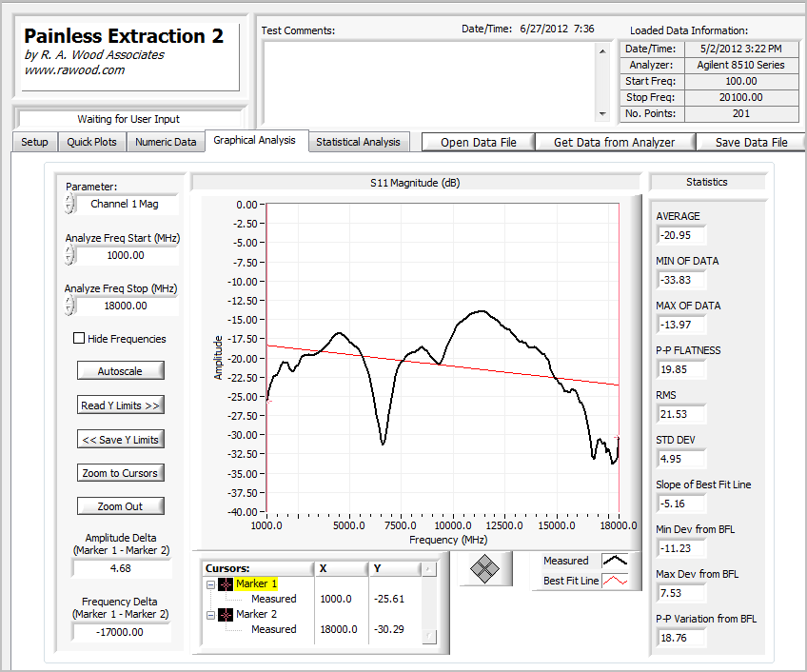Select the Marker 2 row label
Image resolution: width=807 pixels, height=672 pixels.
tap(256, 614)
